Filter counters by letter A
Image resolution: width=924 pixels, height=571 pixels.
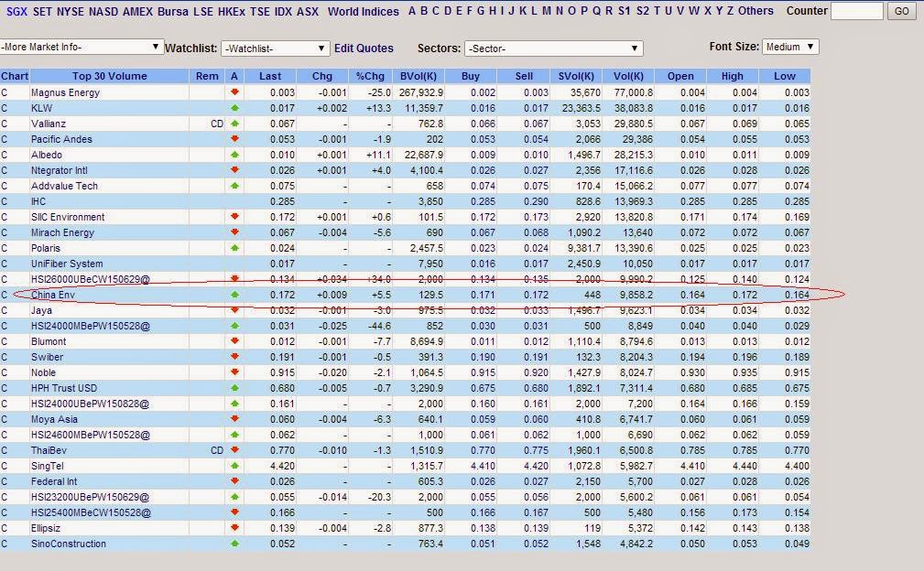click(412, 11)
